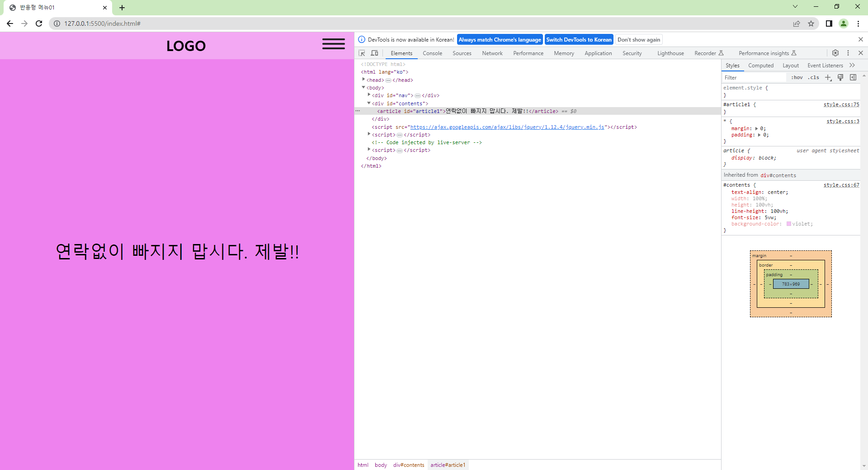Open style.css:3 source link
The height and width of the screenshot is (470, 868).
[x=843, y=122]
